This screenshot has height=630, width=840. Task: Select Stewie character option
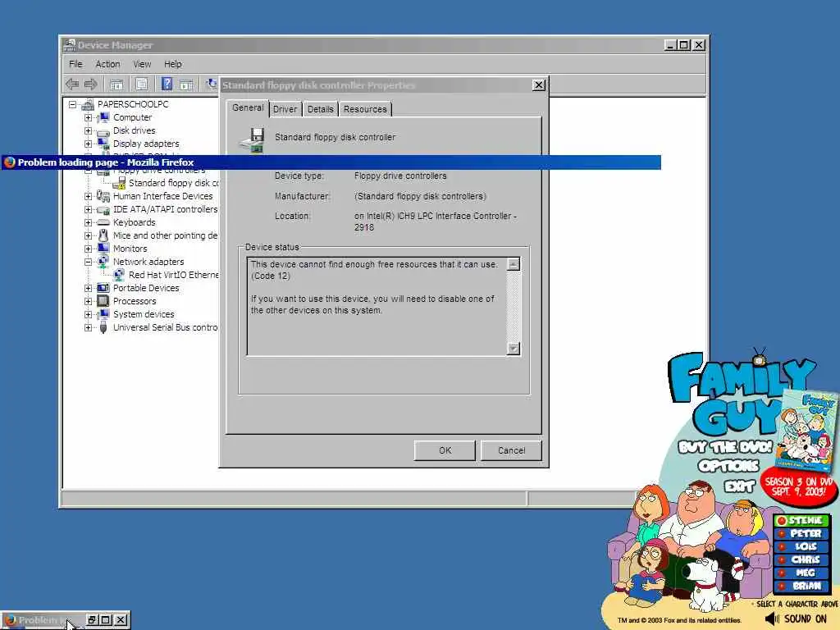(x=801, y=520)
